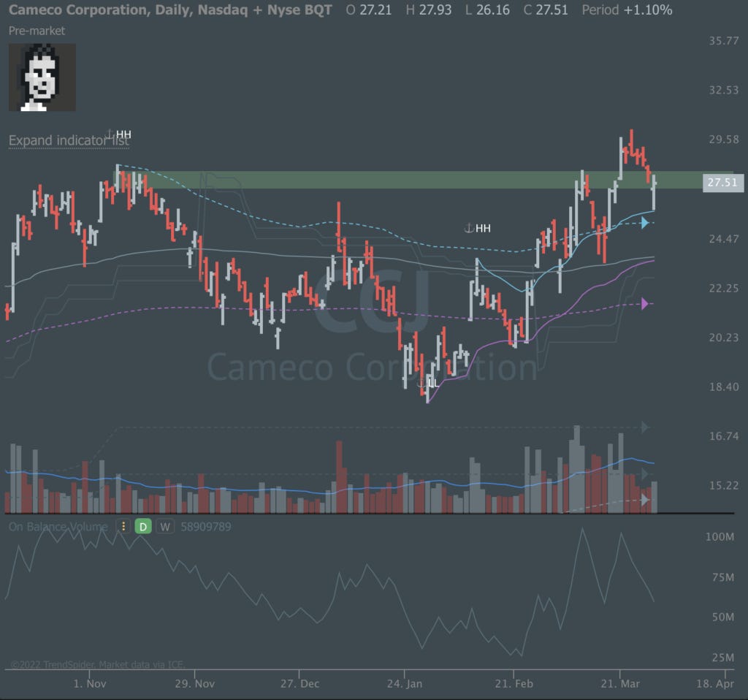Click the purple dashed line arrow marker
The image size is (748, 700).
point(644,303)
